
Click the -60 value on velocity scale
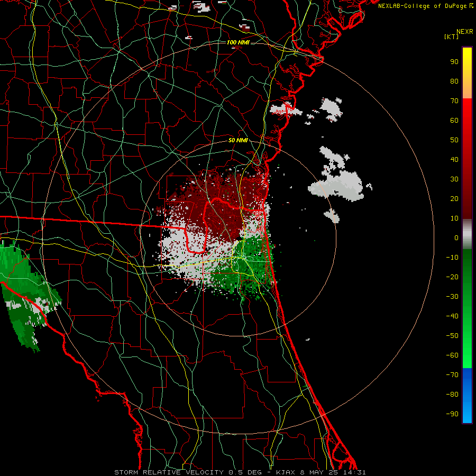coord(452,355)
